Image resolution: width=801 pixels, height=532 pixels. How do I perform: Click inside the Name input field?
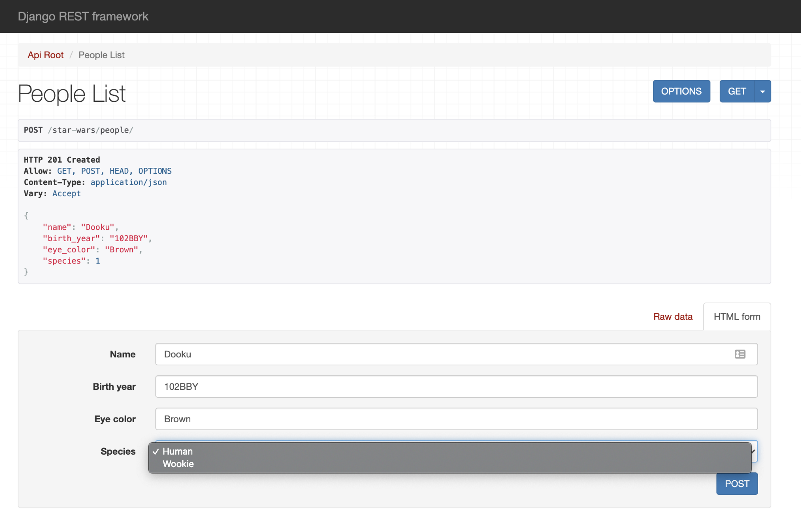(441, 354)
